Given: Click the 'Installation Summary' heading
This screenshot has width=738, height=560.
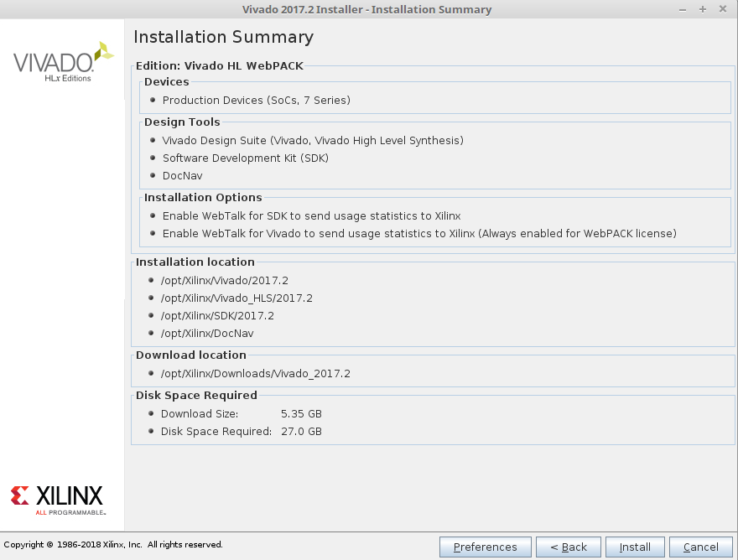Looking at the screenshot, I should 224,37.
